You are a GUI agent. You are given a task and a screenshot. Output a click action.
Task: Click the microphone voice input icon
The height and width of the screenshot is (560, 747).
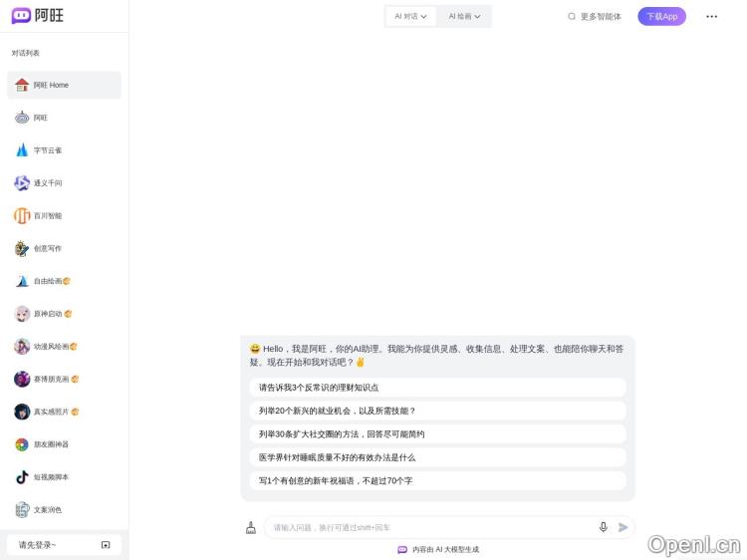point(604,527)
